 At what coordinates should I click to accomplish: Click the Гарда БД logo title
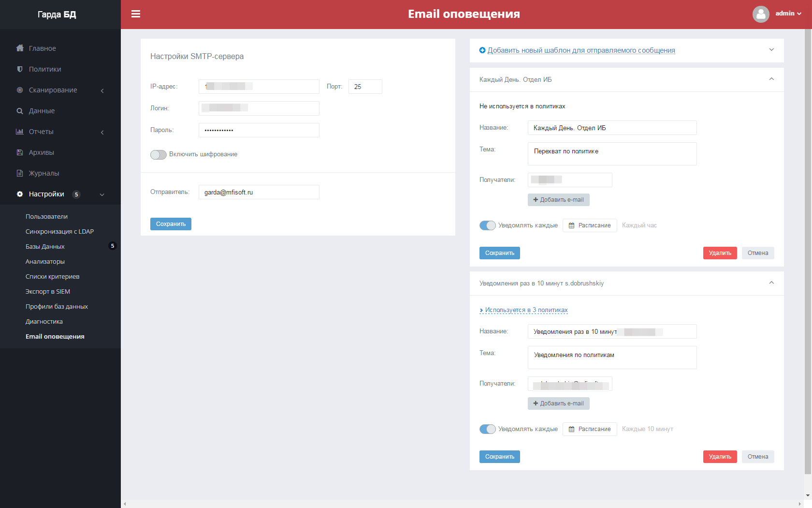[x=57, y=15]
